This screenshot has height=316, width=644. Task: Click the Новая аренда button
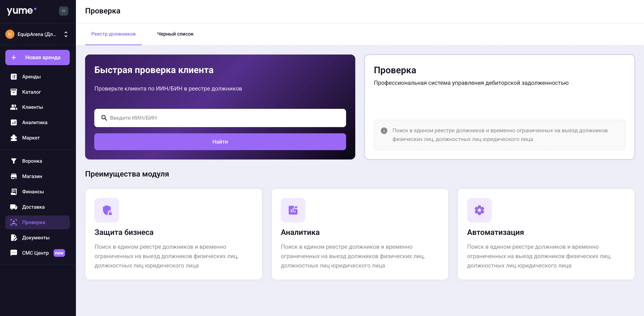coord(38,57)
